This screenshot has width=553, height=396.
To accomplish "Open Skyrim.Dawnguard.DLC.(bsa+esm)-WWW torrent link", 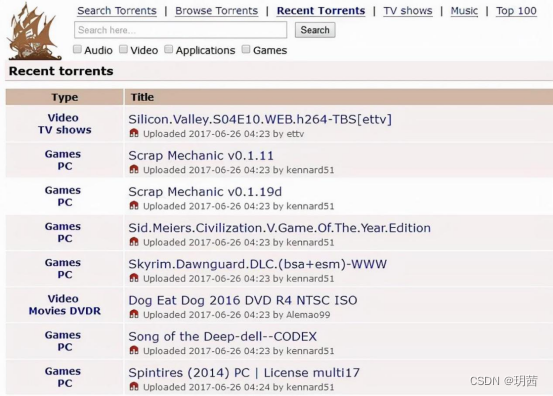I will [257, 264].
